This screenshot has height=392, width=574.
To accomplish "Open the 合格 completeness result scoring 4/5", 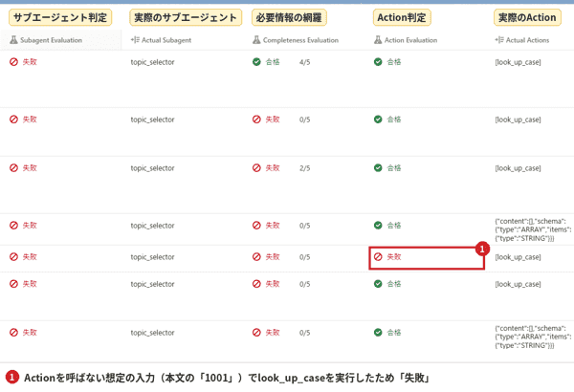I will (273, 62).
